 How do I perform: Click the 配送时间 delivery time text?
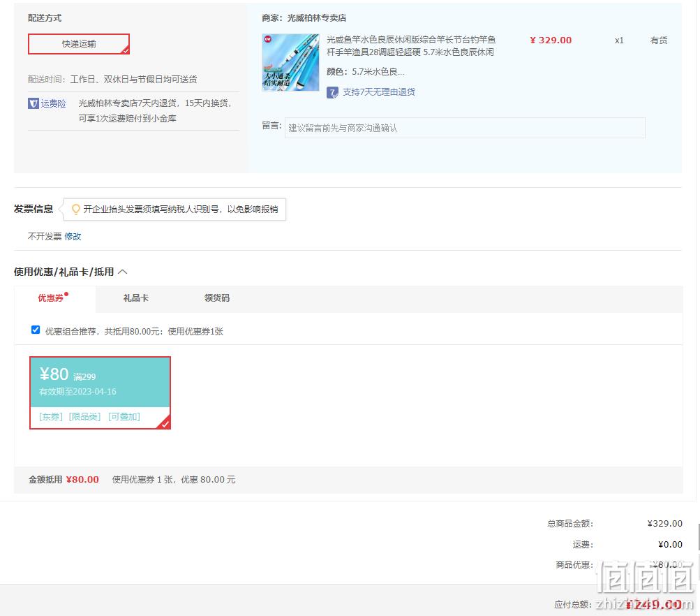click(112, 79)
